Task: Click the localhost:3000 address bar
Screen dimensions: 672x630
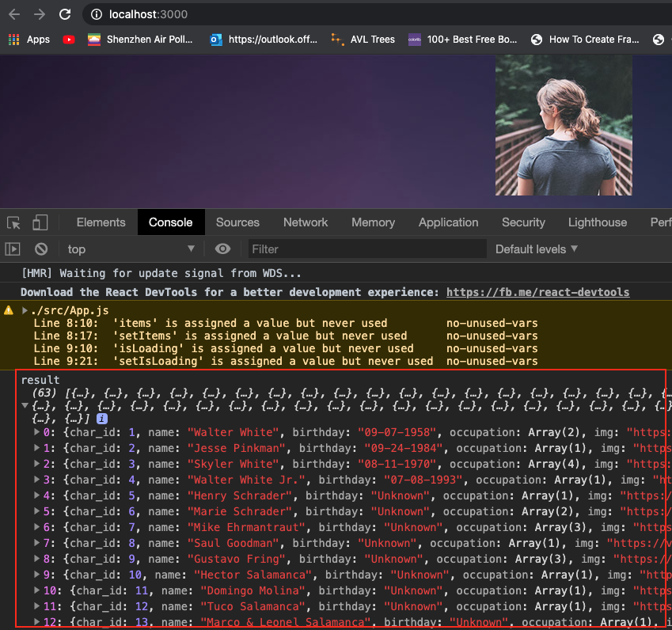Action: pos(377,14)
